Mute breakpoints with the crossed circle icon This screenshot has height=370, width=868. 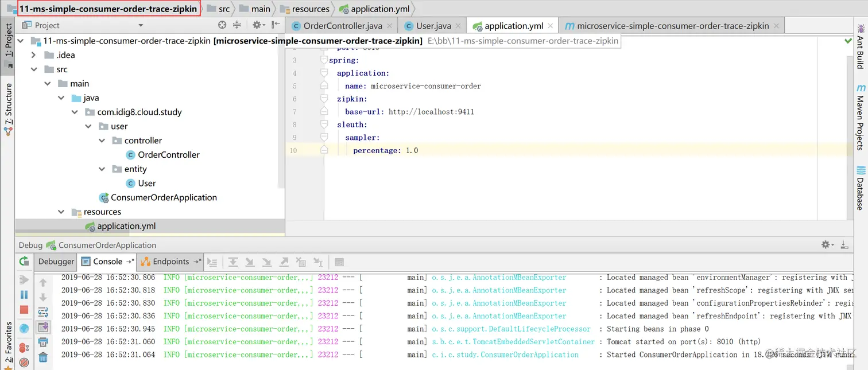coord(24,363)
